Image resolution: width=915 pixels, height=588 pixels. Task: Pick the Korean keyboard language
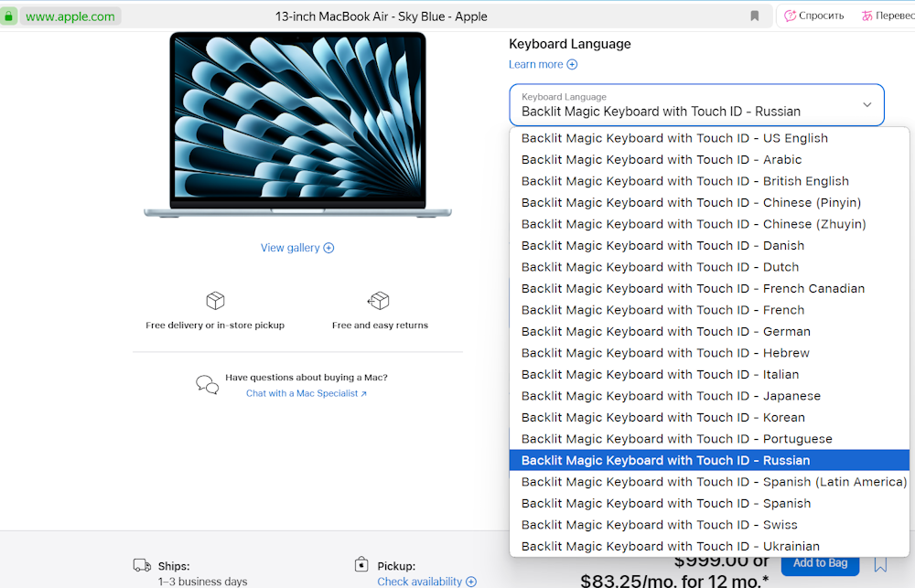click(x=709, y=418)
